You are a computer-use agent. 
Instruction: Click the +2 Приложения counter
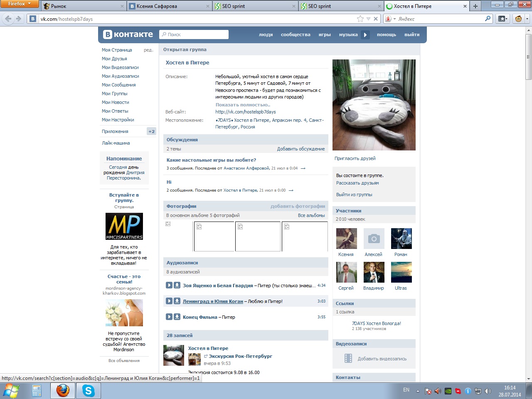[x=151, y=131]
